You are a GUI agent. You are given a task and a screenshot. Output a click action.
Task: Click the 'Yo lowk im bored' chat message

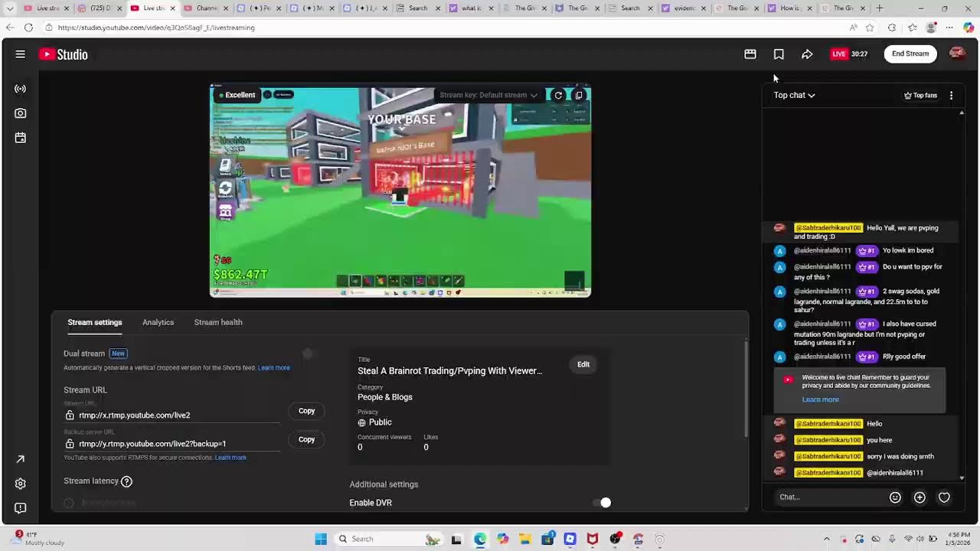(x=908, y=250)
